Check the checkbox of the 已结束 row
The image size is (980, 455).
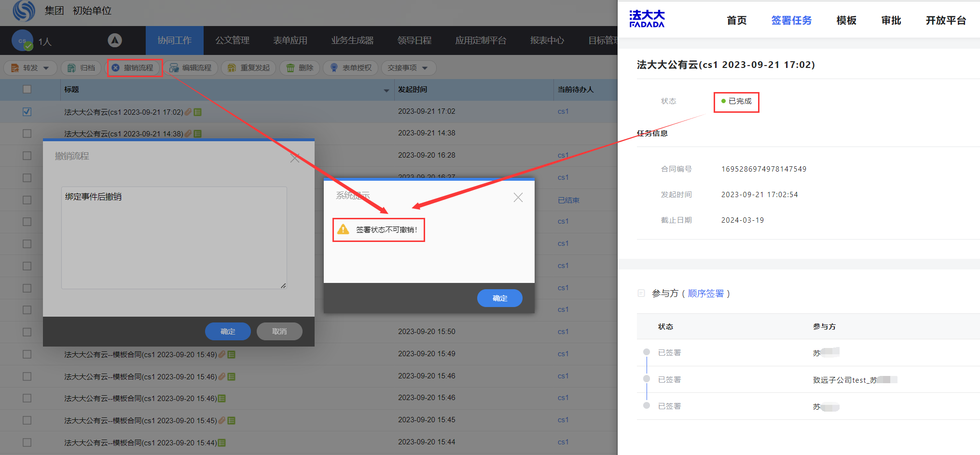(x=27, y=200)
